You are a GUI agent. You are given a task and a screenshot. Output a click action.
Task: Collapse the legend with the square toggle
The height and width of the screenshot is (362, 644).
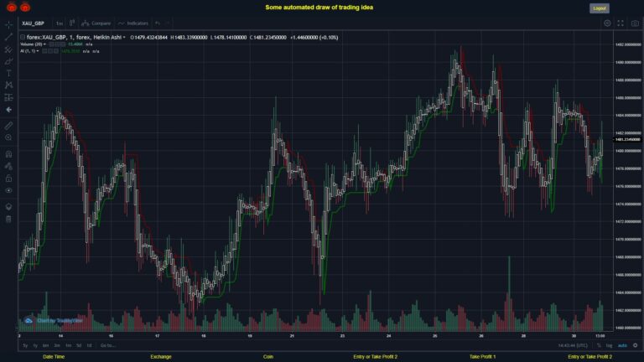(23, 38)
